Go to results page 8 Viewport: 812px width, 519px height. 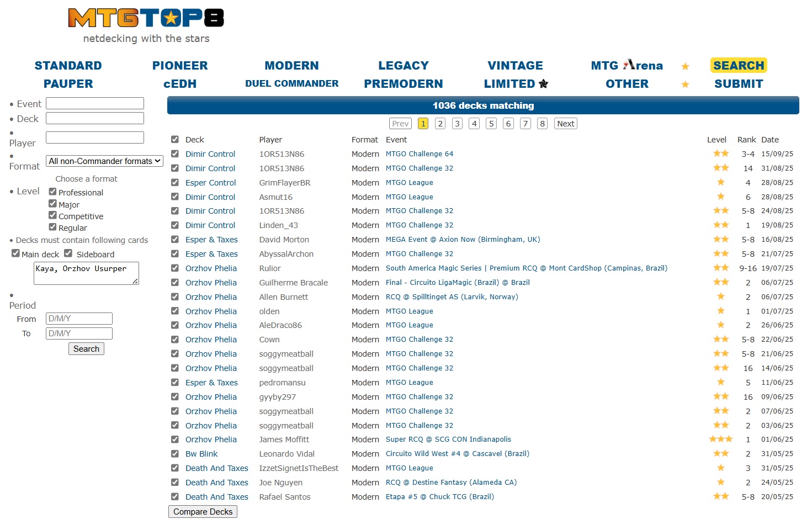pos(543,124)
